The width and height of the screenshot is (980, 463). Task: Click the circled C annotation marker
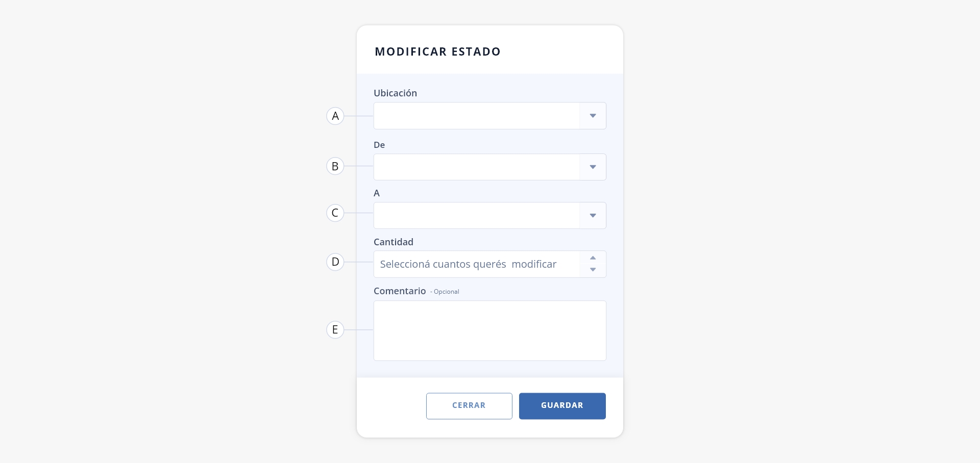click(335, 213)
